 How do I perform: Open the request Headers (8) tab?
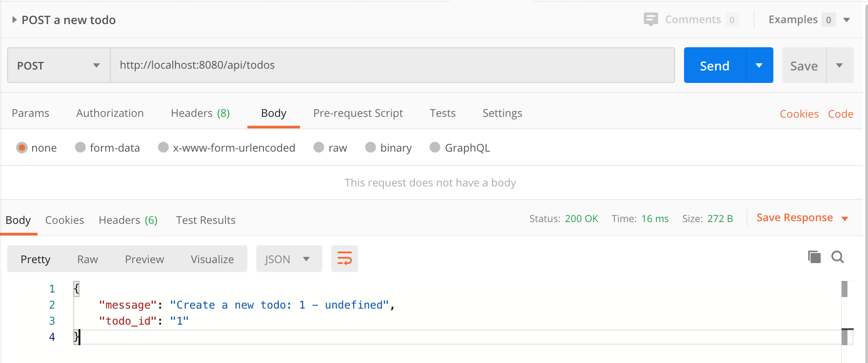click(x=200, y=113)
